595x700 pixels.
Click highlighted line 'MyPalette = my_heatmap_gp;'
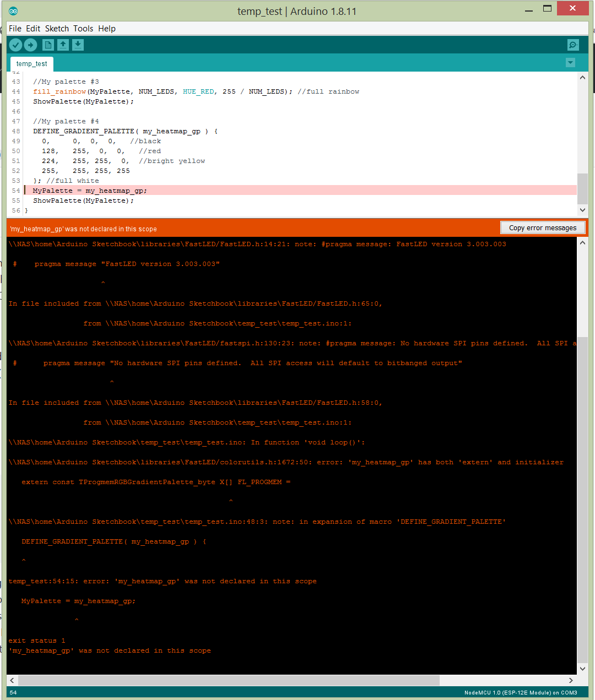[x=301, y=191]
